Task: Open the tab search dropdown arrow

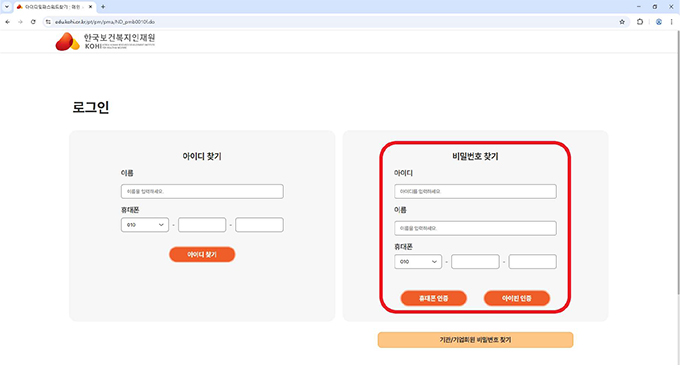Action: pos(7,7)
